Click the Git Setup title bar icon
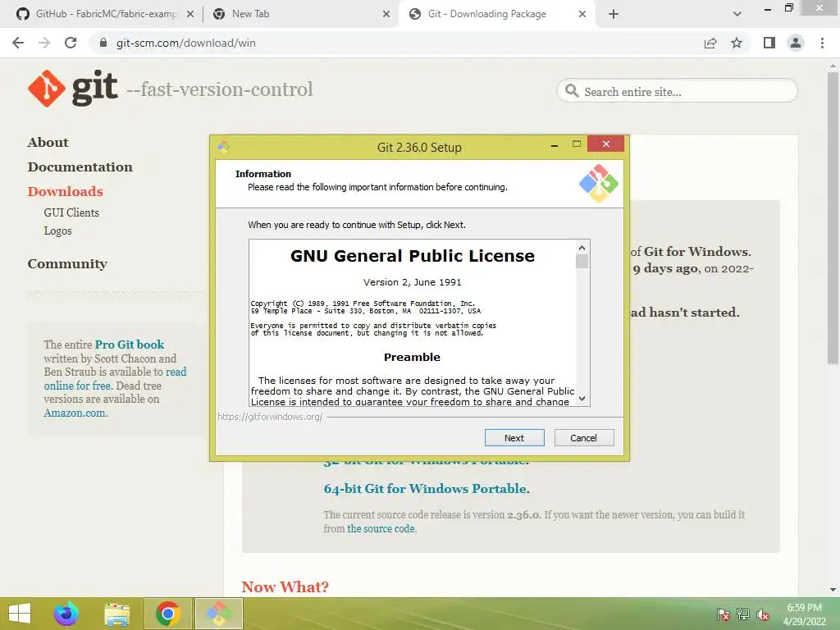The height and width of the screenshot is (630, 840). [x=223, y=146]
